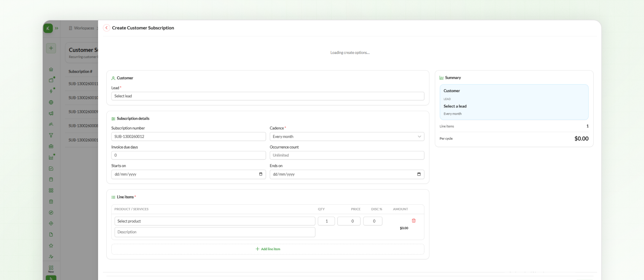The image size is (644, 280).
Task: Open the Select lead dropdown
Action: 268,96
